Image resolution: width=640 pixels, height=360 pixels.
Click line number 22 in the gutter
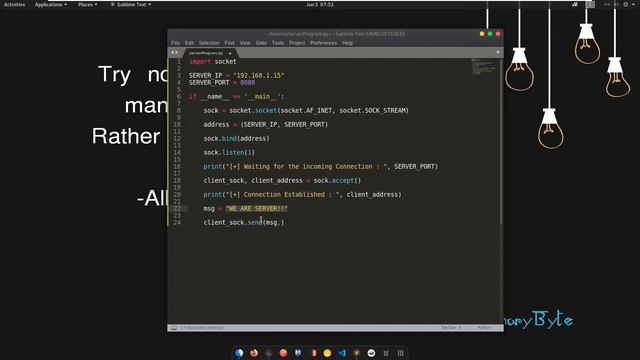(x=177, y=209)
